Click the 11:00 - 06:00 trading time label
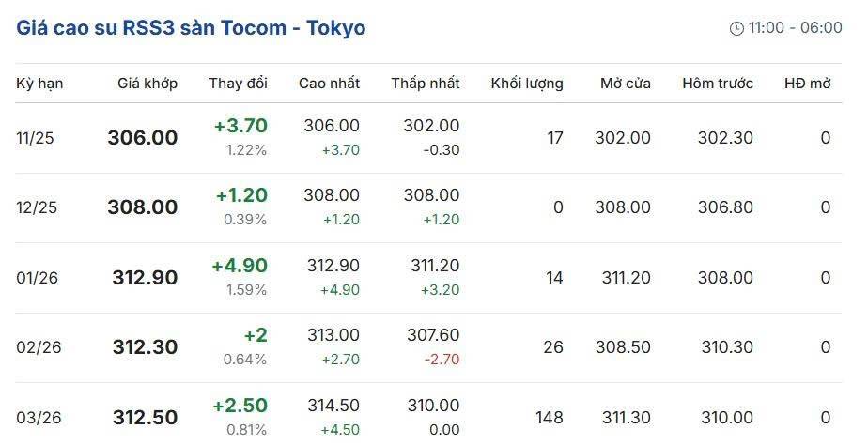Image resolution: width=868 pixels, height=445 pixels. (795, 28)
